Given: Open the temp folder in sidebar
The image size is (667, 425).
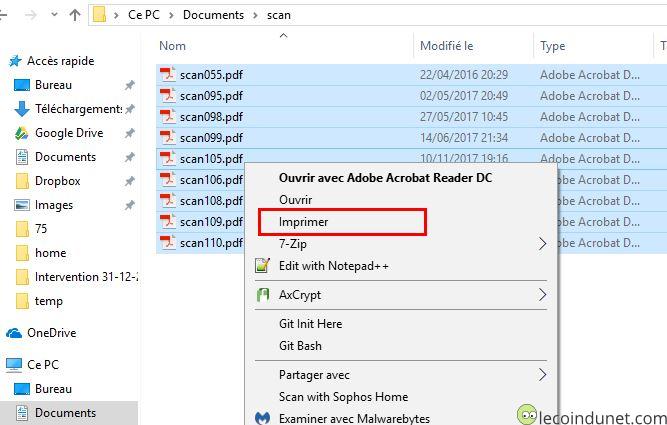Looking at the screenshot, I should 48,301.
